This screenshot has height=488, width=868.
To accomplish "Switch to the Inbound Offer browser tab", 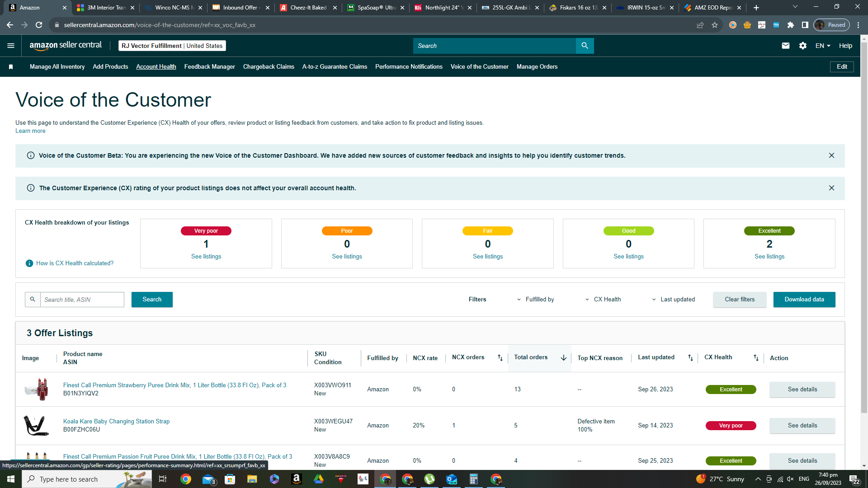I will [x=241, y=8].
